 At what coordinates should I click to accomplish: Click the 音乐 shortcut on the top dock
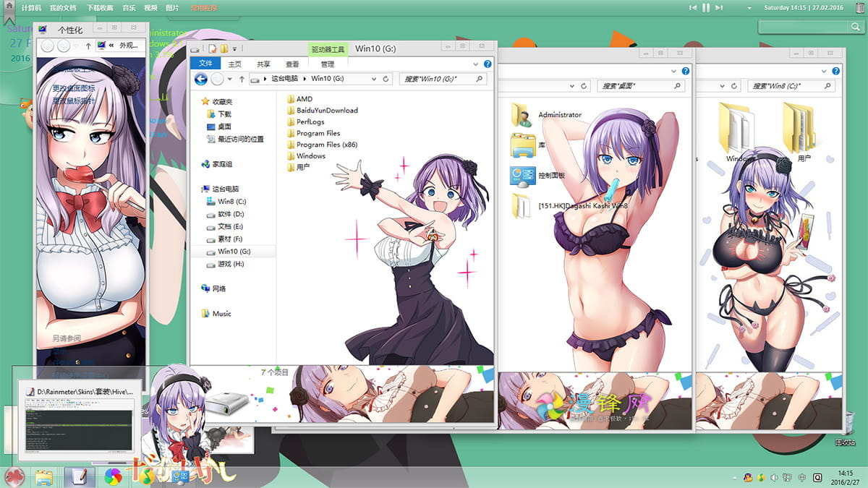pos(129,9)
